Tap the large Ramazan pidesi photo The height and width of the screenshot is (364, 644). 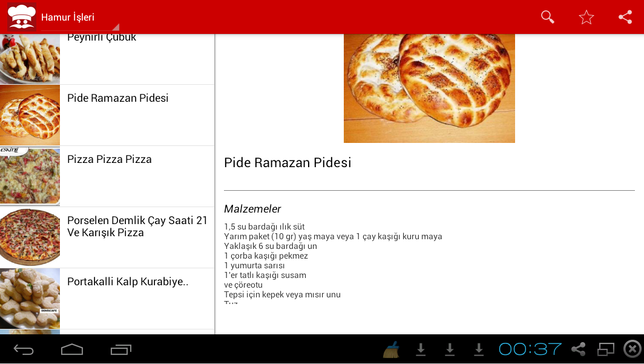[429, 88]
